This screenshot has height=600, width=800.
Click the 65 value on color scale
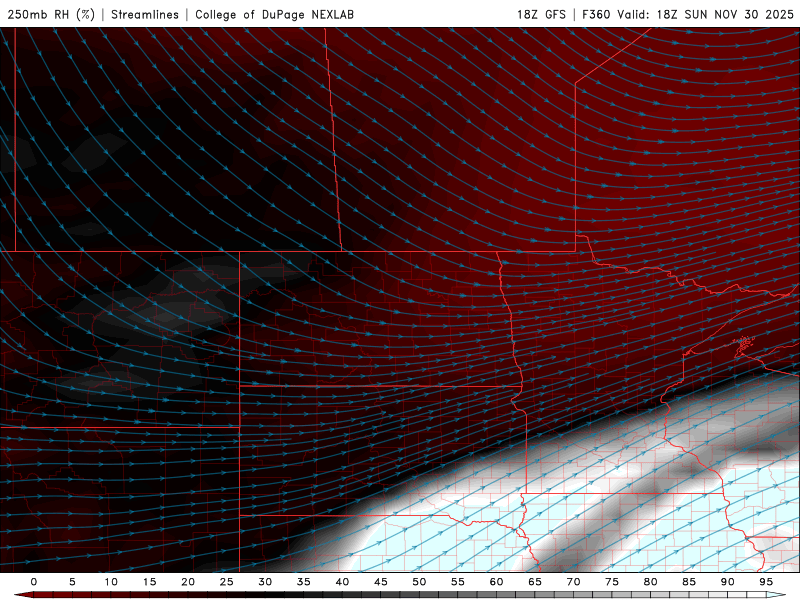(x=535, y=582)
